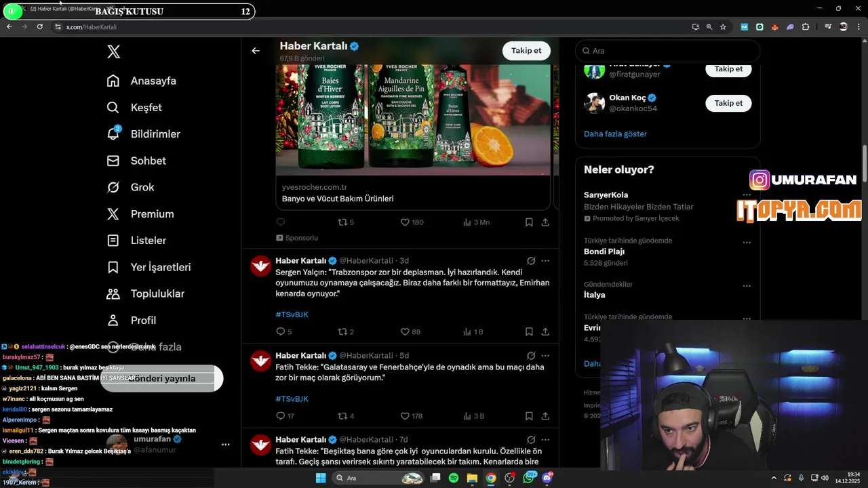Go to Anasayfa in sidebar
868x488 pixels.
click(x=142, y=81)
